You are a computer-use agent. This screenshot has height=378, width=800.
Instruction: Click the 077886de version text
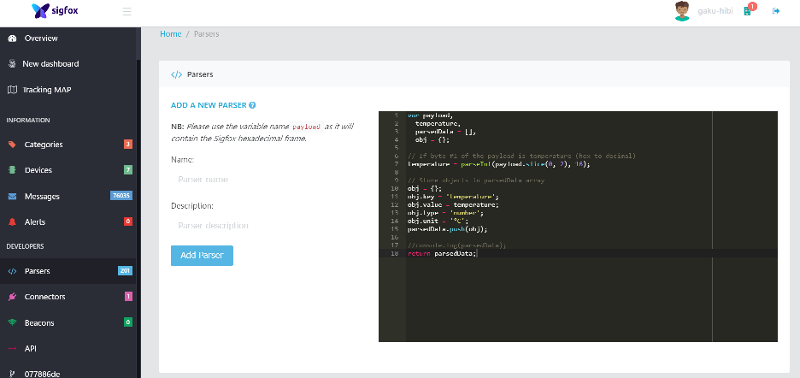[42, 374]
